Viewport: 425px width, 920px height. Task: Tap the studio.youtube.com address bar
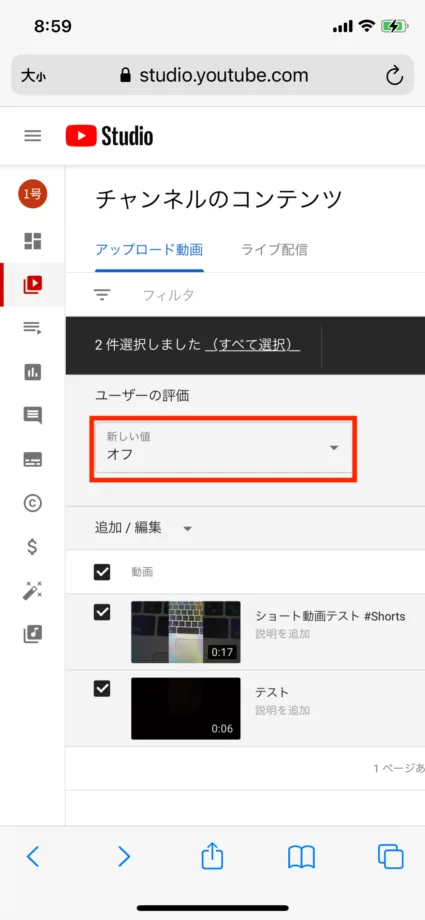212,76
